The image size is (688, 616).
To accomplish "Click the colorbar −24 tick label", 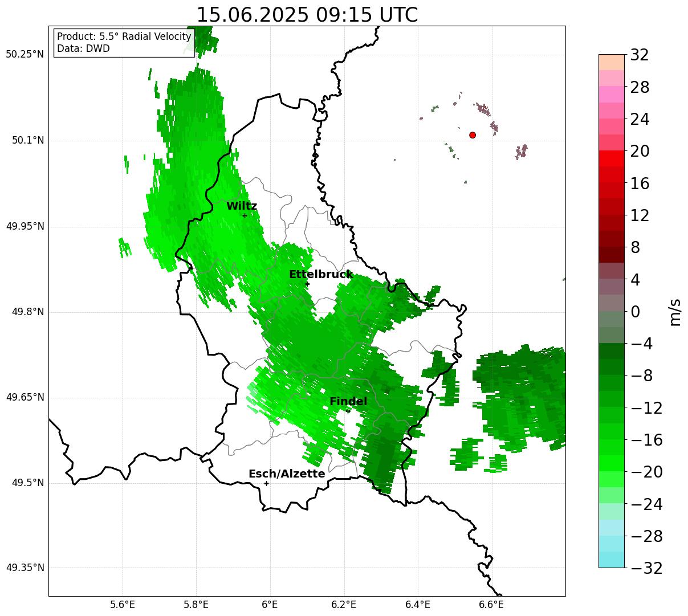I will tap(646, 504).
